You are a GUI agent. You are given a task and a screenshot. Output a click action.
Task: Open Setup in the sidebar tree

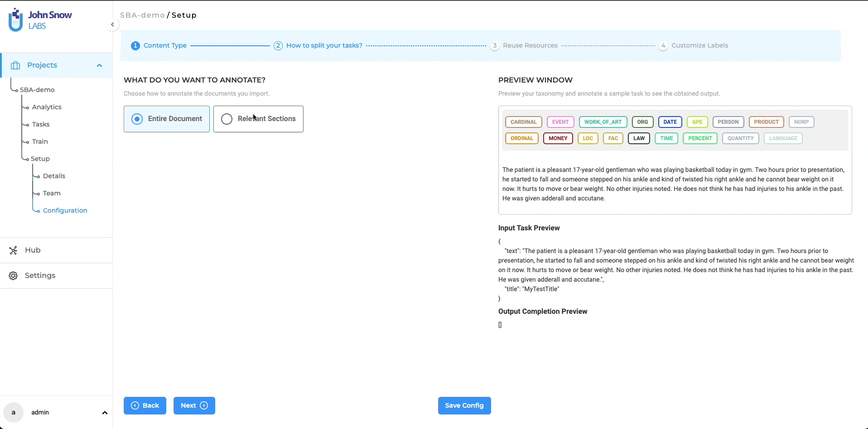click(x=40, y=159)
